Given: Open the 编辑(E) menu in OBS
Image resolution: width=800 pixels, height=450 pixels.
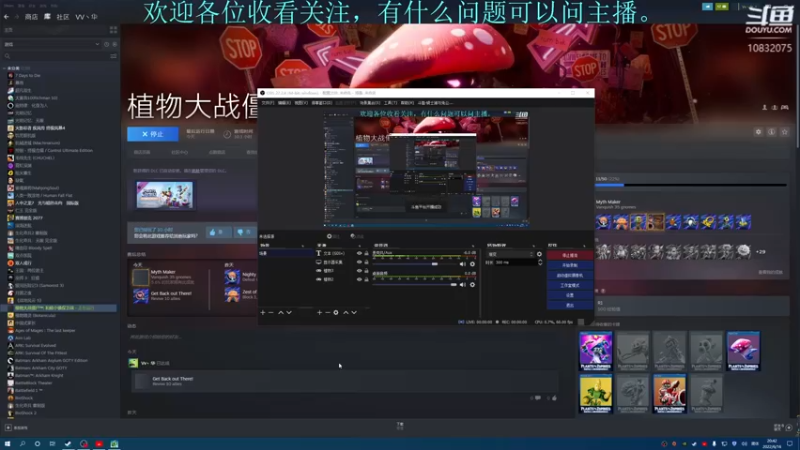Looking at the screenshot, I should click(284, 103).
